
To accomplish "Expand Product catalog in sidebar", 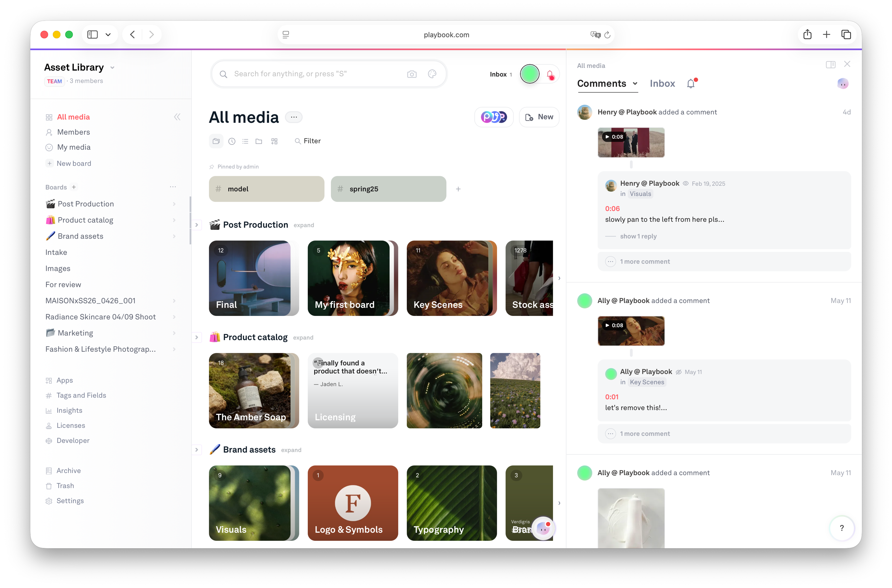I will coord(174,220).
